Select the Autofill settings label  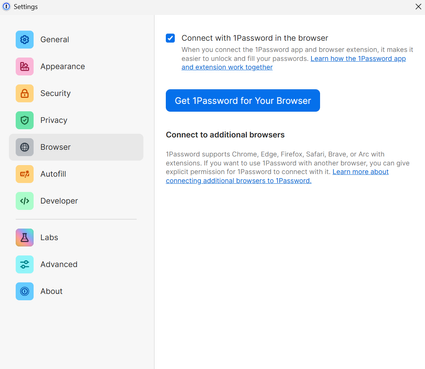(53, 174)
